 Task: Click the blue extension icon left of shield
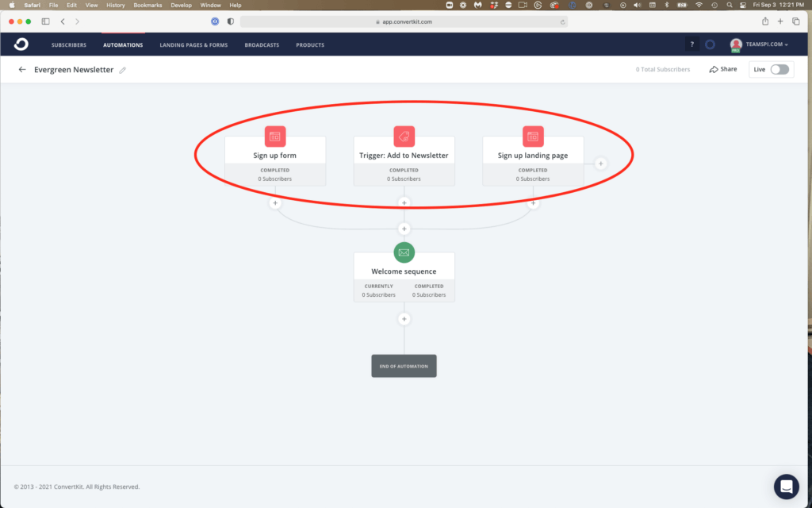click(x=215, y=21)
